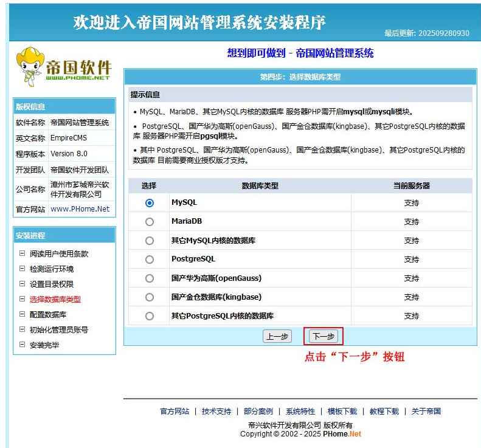Click the 选择 column header

(149, 185)
